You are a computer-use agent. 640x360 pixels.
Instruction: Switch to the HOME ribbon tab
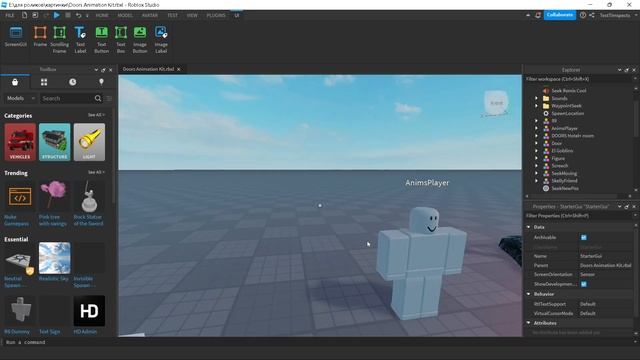coord(102,15)
